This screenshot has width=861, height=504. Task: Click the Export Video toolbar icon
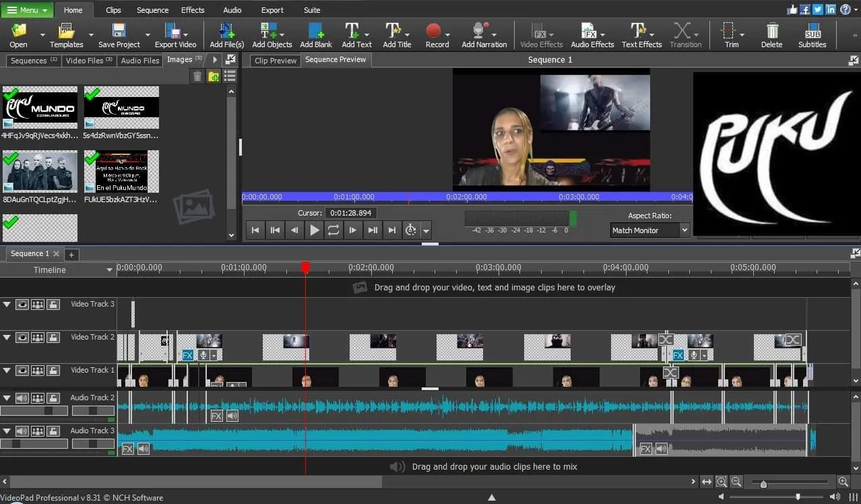click(173, 31)
